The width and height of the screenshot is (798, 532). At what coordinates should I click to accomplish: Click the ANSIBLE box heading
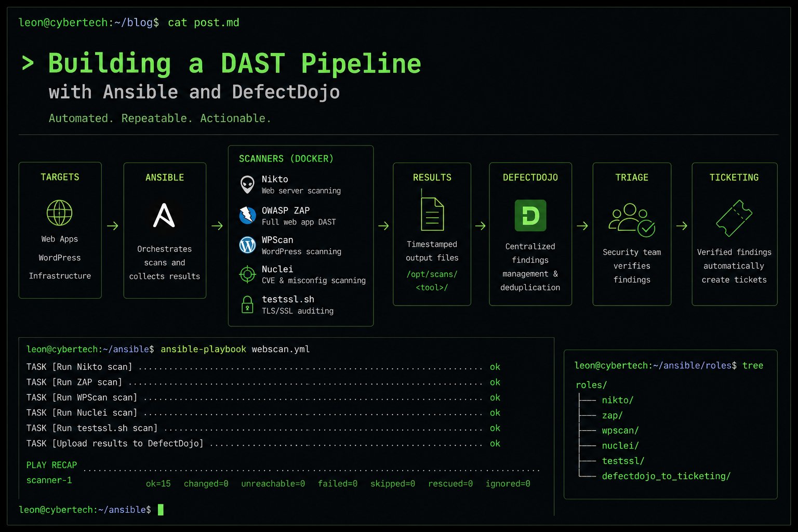click(x=165, y=178)
